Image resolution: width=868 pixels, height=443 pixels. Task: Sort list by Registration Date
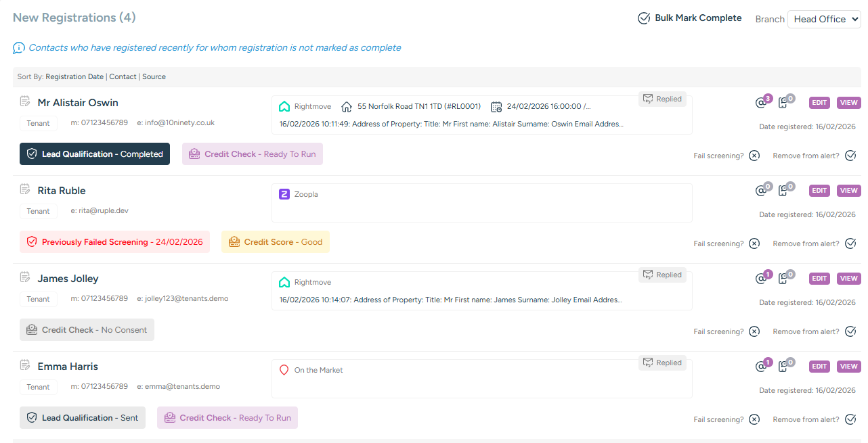pyautogui.click(x=74, y=76)
